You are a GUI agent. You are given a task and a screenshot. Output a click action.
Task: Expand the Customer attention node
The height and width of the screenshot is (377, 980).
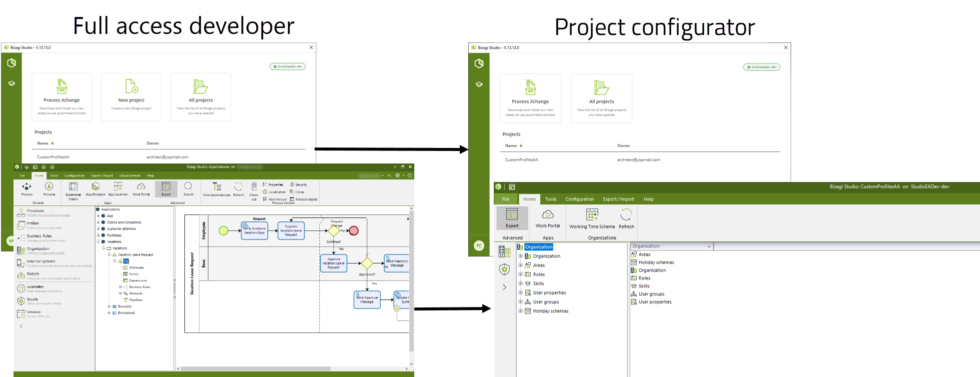pos(98,229)
